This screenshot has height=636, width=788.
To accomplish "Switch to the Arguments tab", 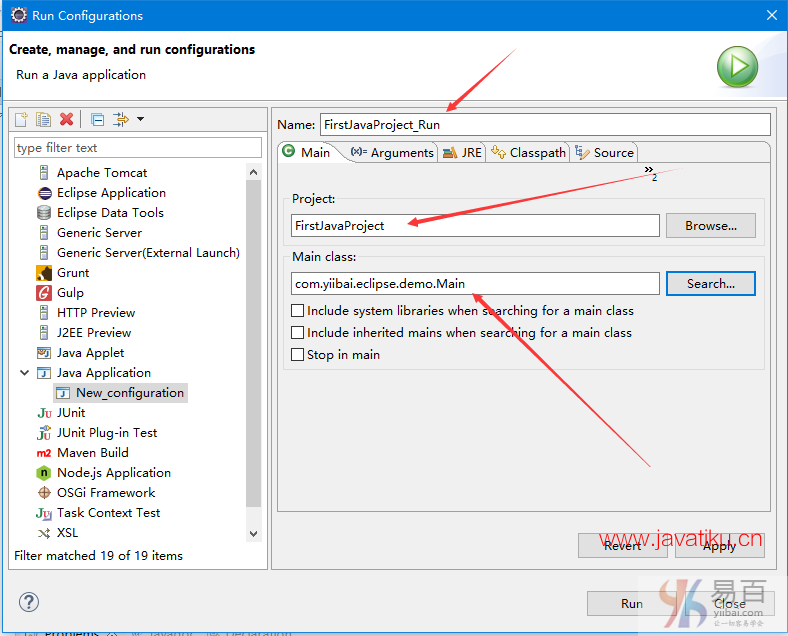I will [392, 152].
